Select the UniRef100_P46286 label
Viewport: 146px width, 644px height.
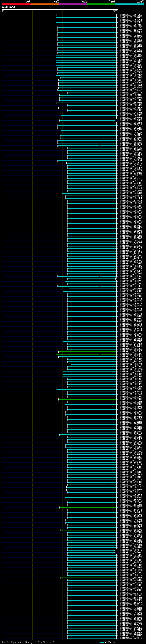(131, 87)
